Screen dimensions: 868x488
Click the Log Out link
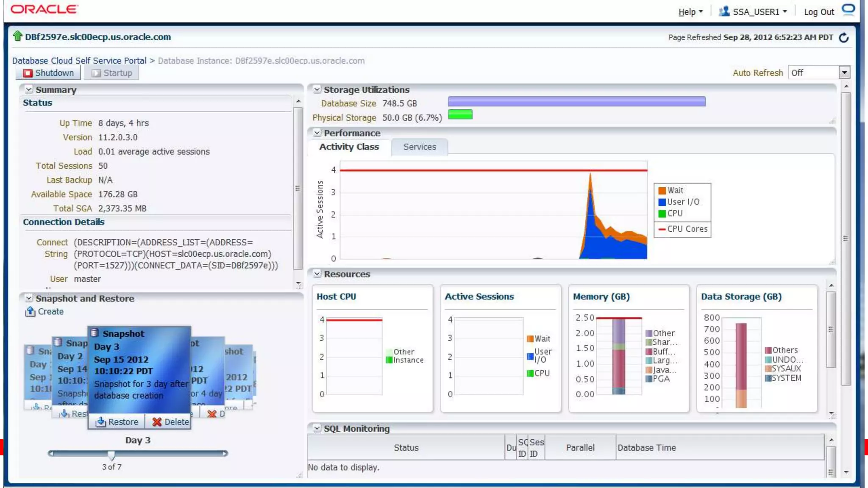(818, 12)
